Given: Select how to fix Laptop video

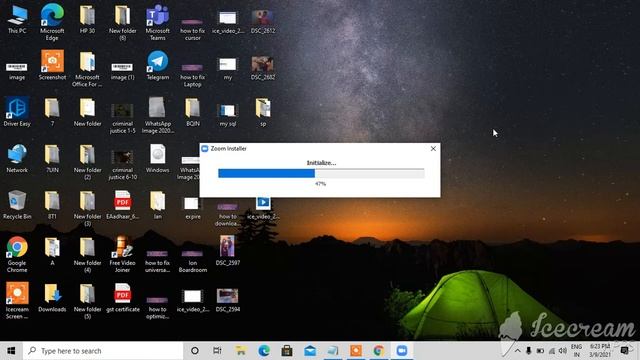Looking at the screenshot, I should 193,75.
